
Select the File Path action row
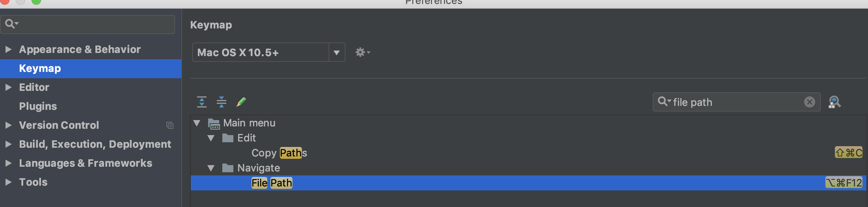click(528, 183)
